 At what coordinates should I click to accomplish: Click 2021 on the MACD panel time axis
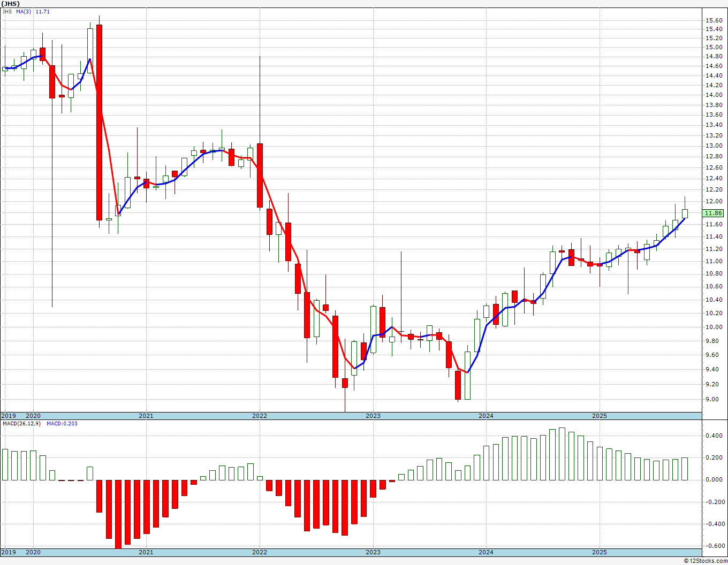146,552
